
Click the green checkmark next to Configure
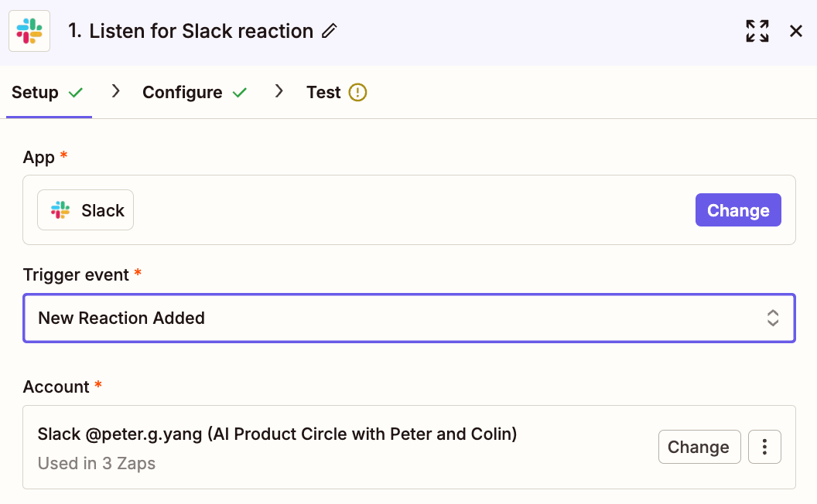240,93
